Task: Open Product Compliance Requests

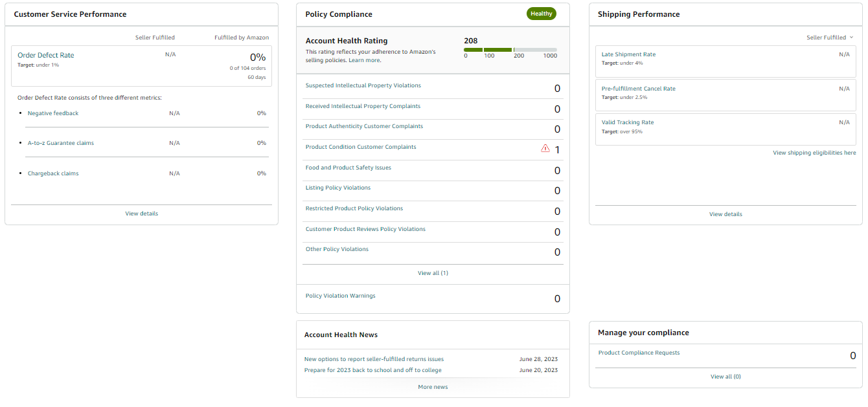Action: (639, 353)
